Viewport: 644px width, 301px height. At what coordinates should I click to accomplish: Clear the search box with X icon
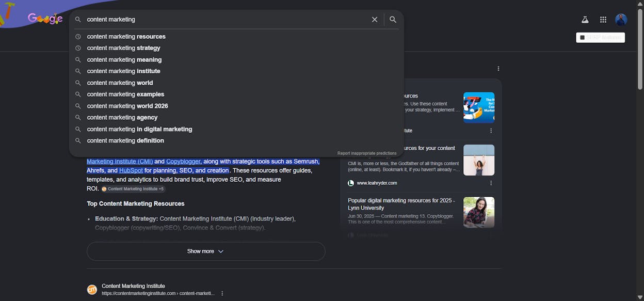pos(375,20)
